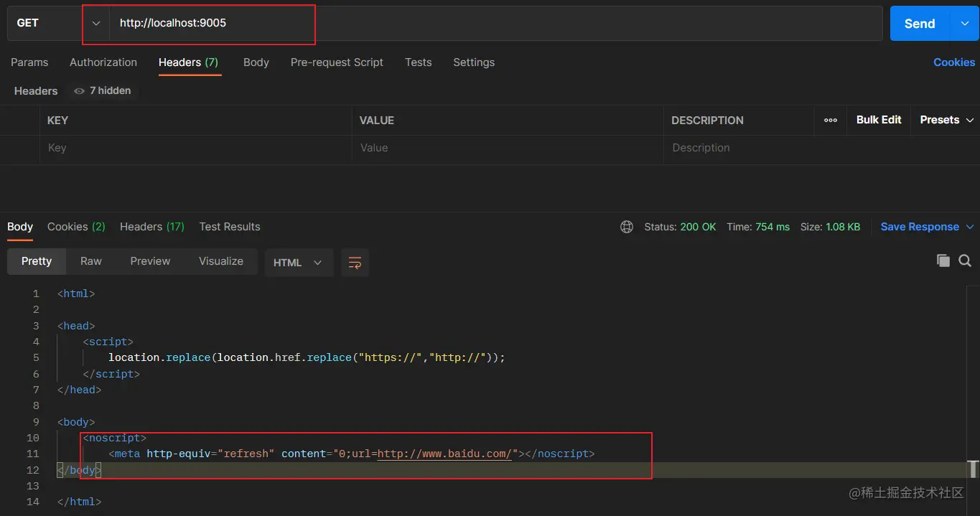This screenshot has height=516, width=980.
Task: Switch to the Params tab
Action: (29, 62)
